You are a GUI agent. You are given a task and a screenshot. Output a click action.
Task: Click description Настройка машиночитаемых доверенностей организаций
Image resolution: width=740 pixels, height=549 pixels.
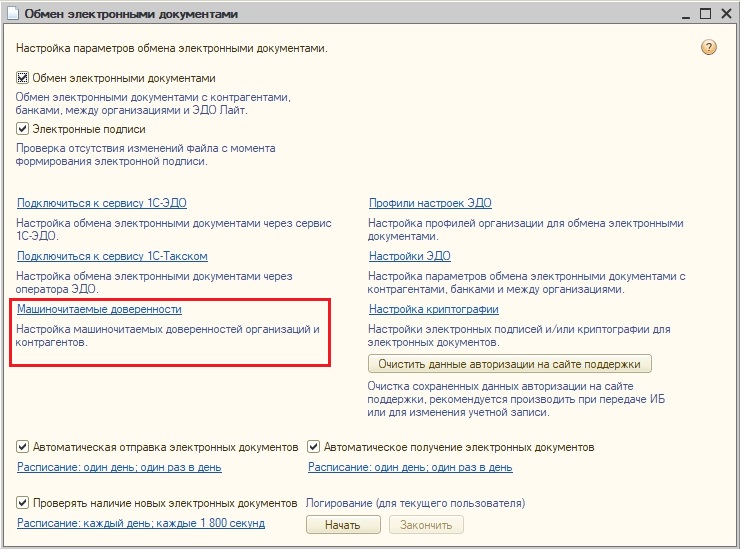pyautogui.click(x=168, y=336)
